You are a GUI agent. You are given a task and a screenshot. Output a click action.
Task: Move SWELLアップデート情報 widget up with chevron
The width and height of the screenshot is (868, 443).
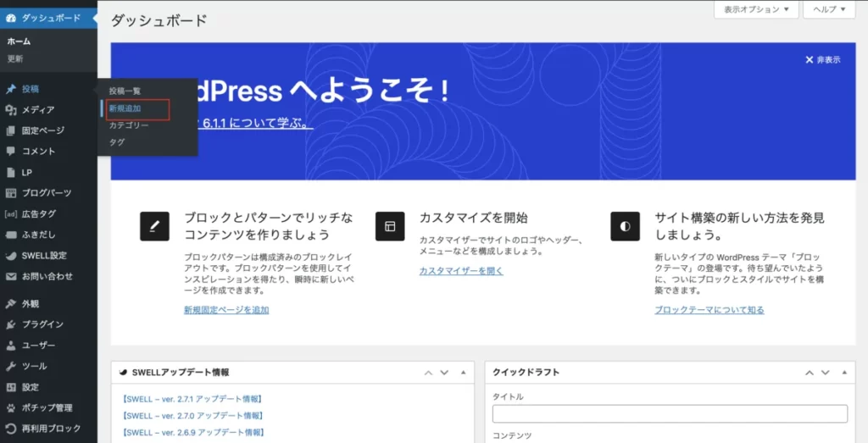(x=428, y=373)
